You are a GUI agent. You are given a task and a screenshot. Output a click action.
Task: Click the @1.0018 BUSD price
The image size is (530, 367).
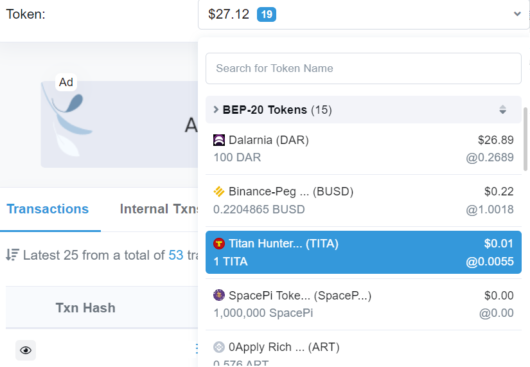(x=490, y=210)
